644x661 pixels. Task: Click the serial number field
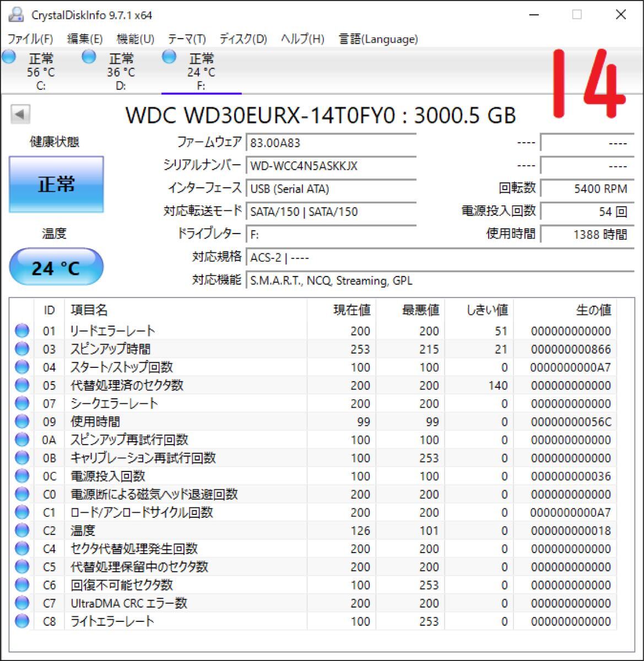331,166
